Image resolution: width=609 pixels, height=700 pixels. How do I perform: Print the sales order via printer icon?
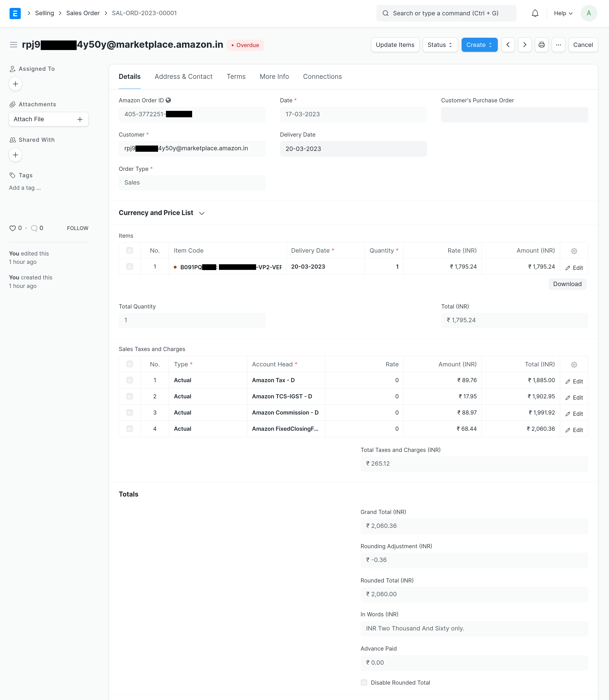click(x=542, y=44)
